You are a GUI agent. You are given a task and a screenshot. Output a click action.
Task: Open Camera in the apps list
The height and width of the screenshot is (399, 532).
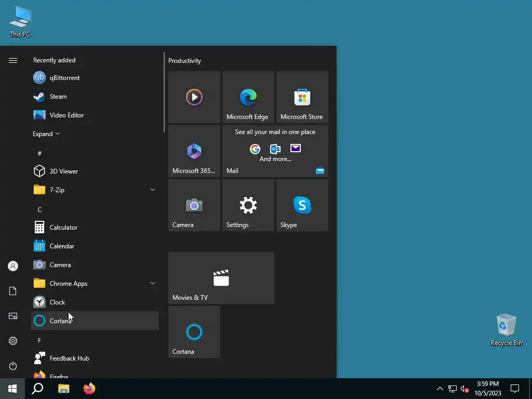(95, 264)
